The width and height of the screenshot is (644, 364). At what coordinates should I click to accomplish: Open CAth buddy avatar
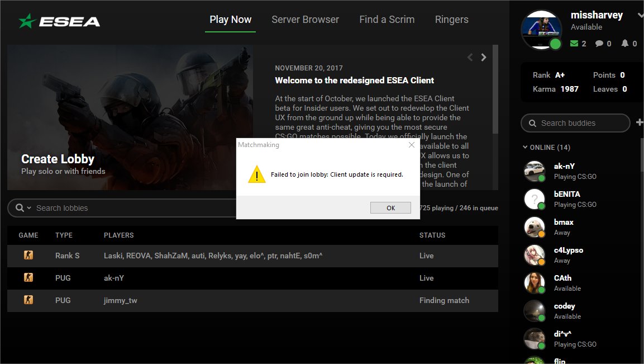[535, 283]
